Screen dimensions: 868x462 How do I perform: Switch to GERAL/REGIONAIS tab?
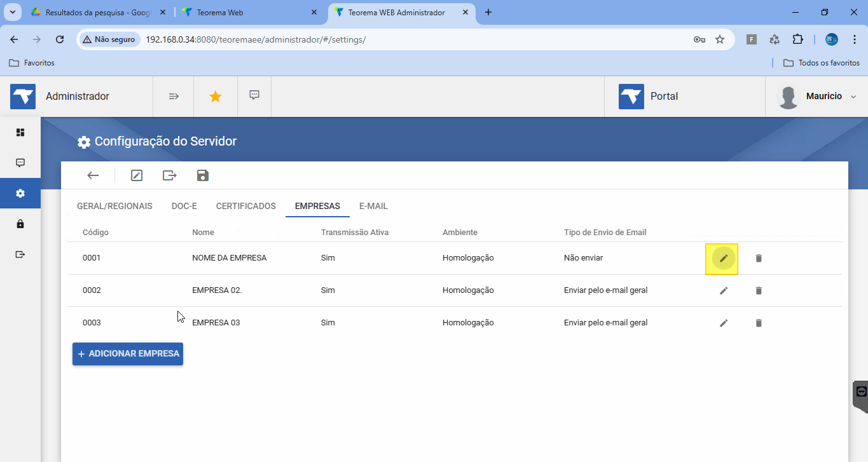(114, 206)
